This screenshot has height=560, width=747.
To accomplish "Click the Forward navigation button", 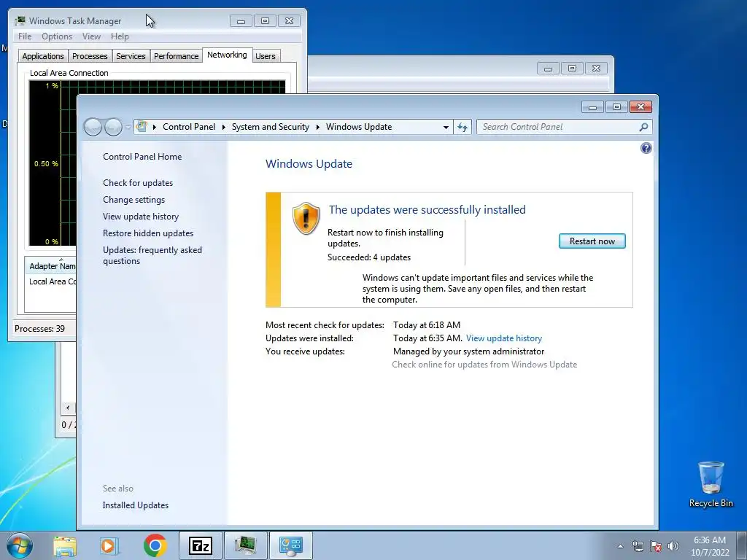I will (x=113, y=127).
